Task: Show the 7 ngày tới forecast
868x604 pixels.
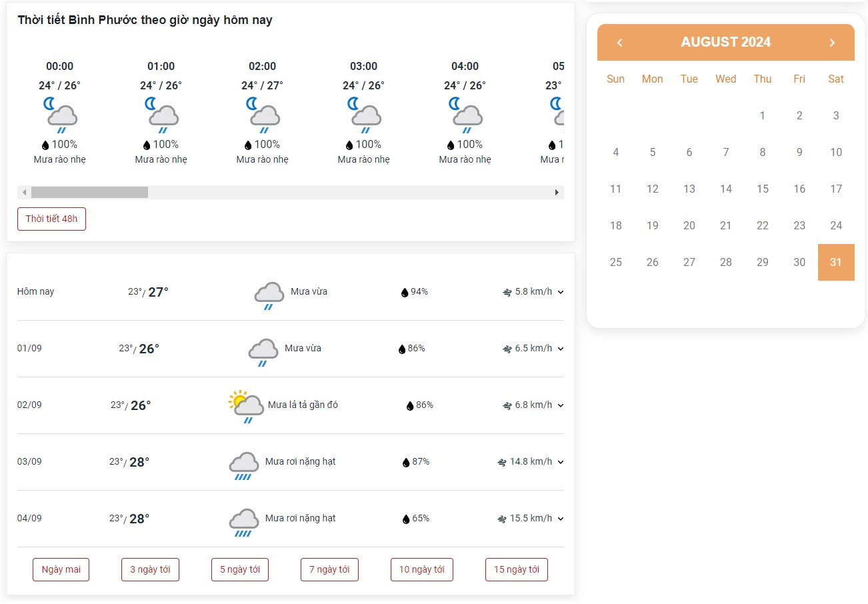Action: coord(329,569)
